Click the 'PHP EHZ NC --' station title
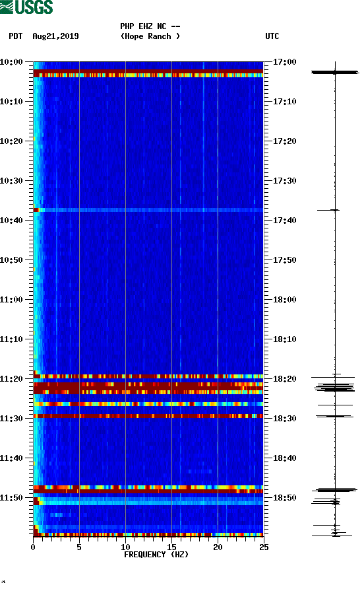 click(150, 26)
